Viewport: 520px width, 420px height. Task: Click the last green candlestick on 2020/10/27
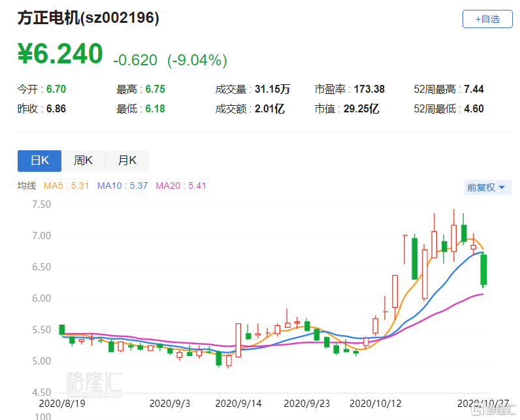(483, 270)
